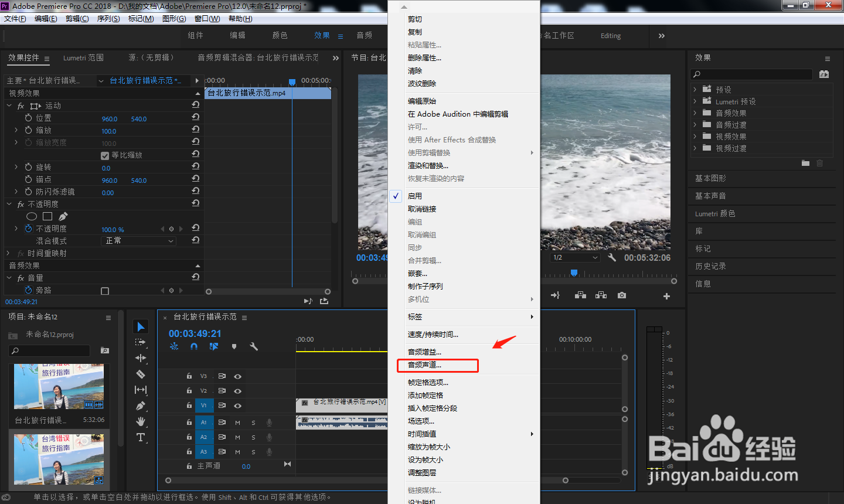Toggle Linked Selection in the timeline
Viewport: 844px width, 504px height.
coord(214,346)
